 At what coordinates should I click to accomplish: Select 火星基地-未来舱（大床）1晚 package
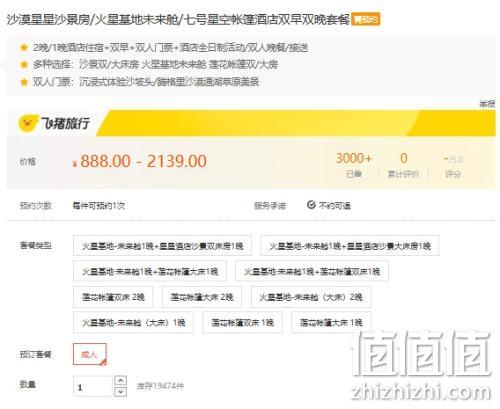[133, 322]
